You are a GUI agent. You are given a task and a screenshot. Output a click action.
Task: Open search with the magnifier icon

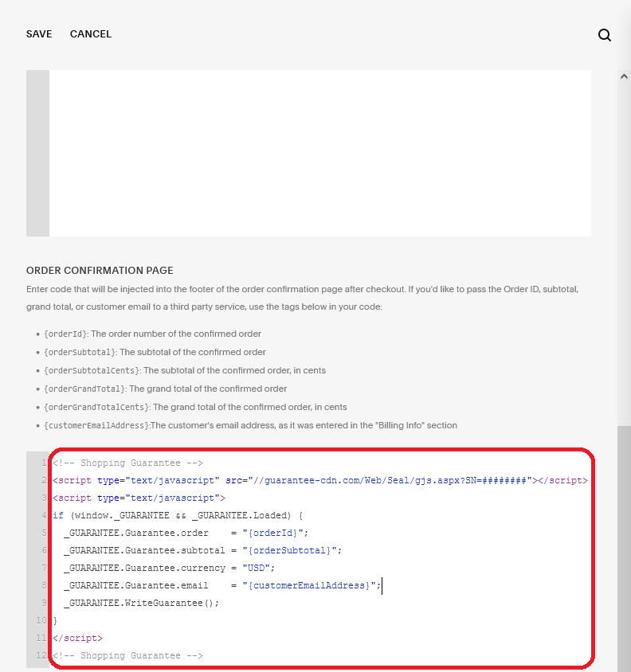[x=605, y=35]
